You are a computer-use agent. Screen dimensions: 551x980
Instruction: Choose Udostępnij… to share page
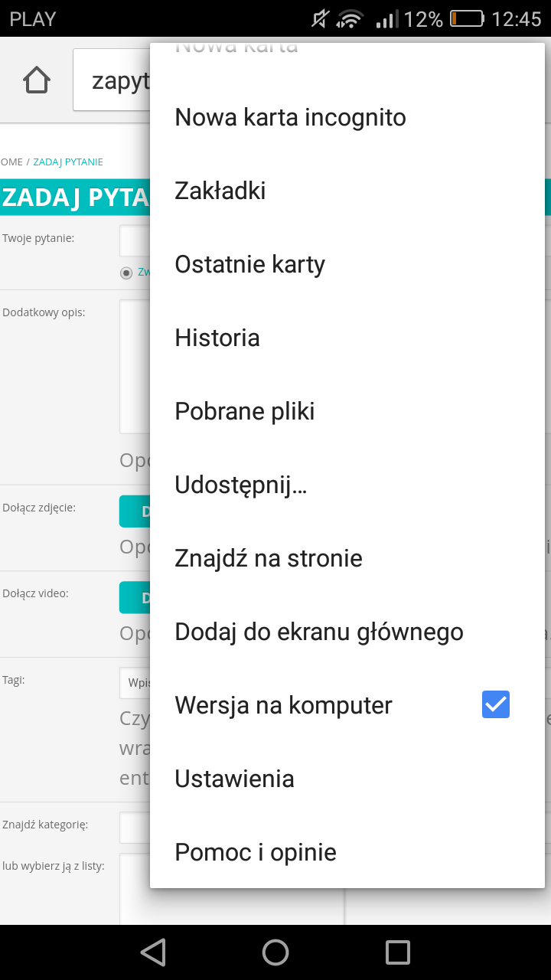tap(241, 485)
